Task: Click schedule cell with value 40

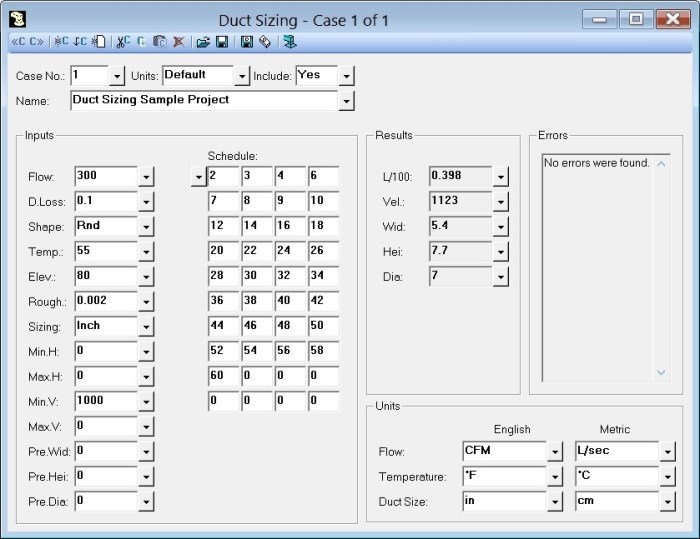Action: click(290, 301)
